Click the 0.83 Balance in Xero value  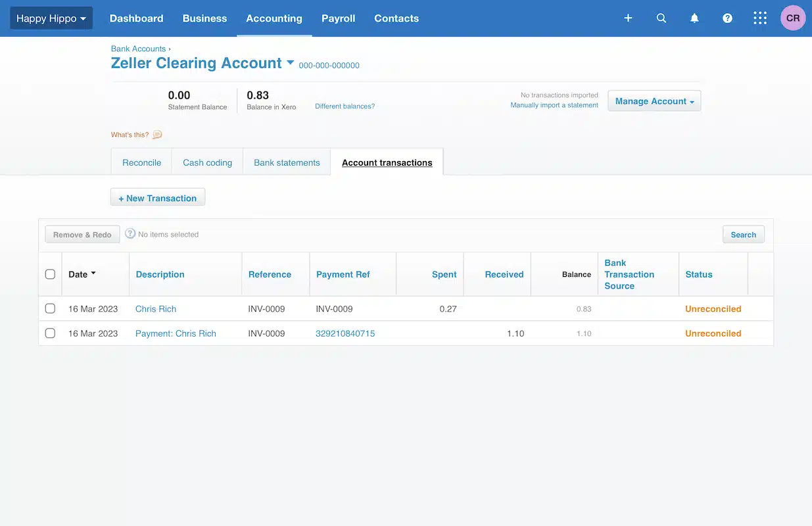(x=258, y=95)
